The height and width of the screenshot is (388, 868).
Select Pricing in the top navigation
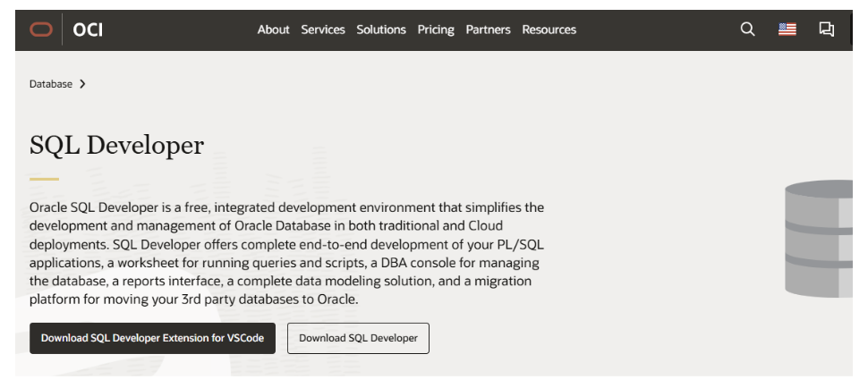click(x=436, y=30)
